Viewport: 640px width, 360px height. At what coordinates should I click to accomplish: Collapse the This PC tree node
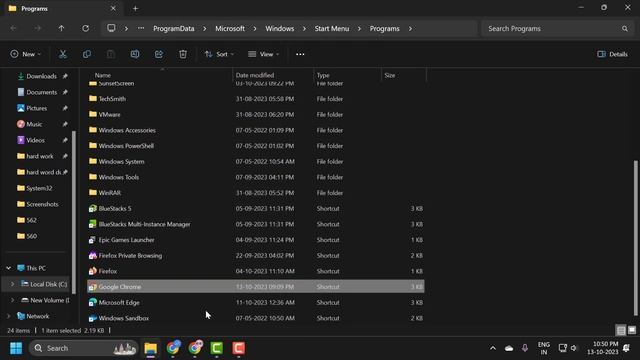9,268
